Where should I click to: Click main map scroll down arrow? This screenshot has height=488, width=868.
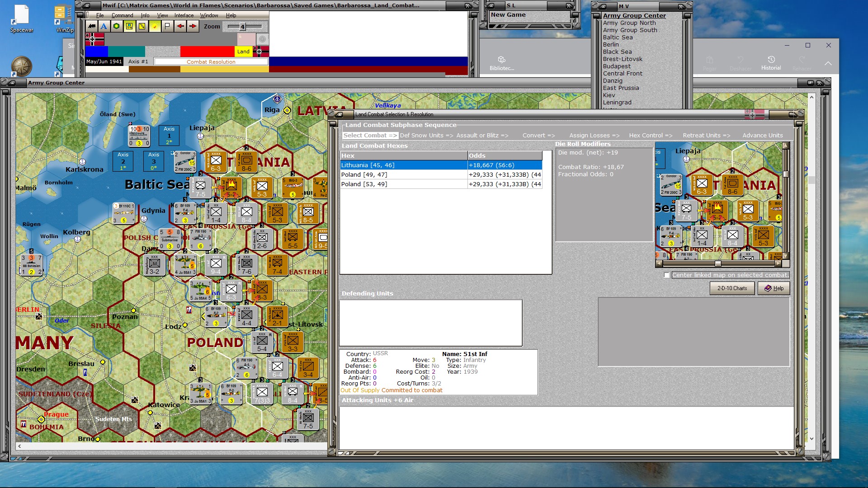tap(811, 438)
